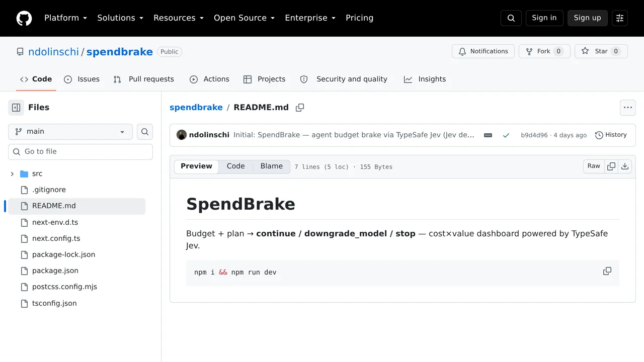This screenshot has width=644, height=362.
Task: Select the Preview view of README
Action: (x=197, y=166)
